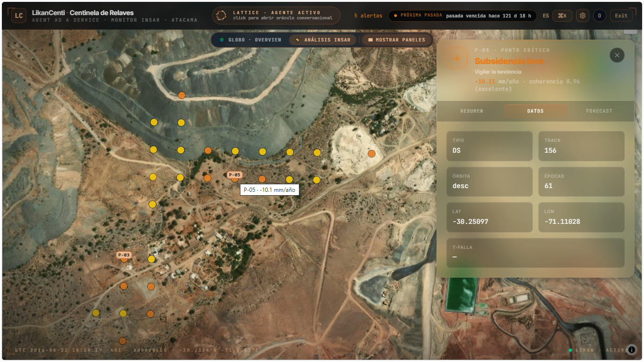Open the Resumen tab
Screen dimensions: 644x362
pos(471,111)
